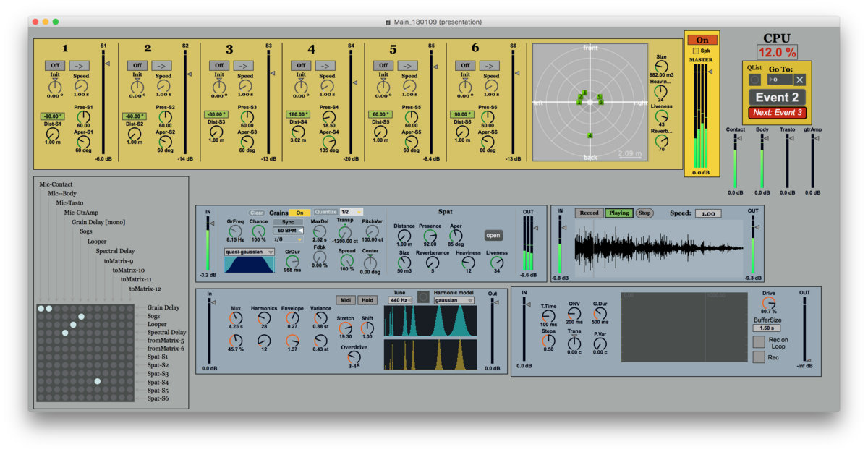868x452 pixels.
Task: Click the Overdrive knob
Action: pos(354,356)
